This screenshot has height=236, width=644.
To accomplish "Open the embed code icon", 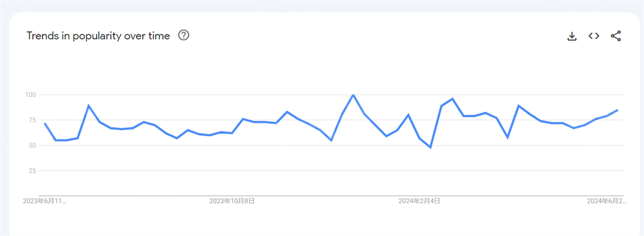I will point(594,36).
